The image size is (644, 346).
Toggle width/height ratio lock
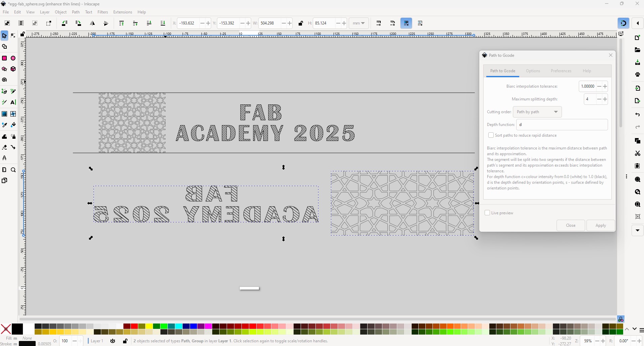pos(301,23)
